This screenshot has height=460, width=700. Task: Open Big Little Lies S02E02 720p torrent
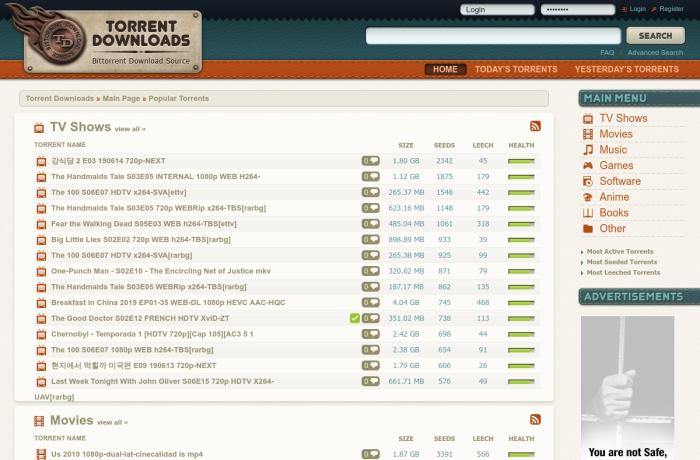pos(141,240)
